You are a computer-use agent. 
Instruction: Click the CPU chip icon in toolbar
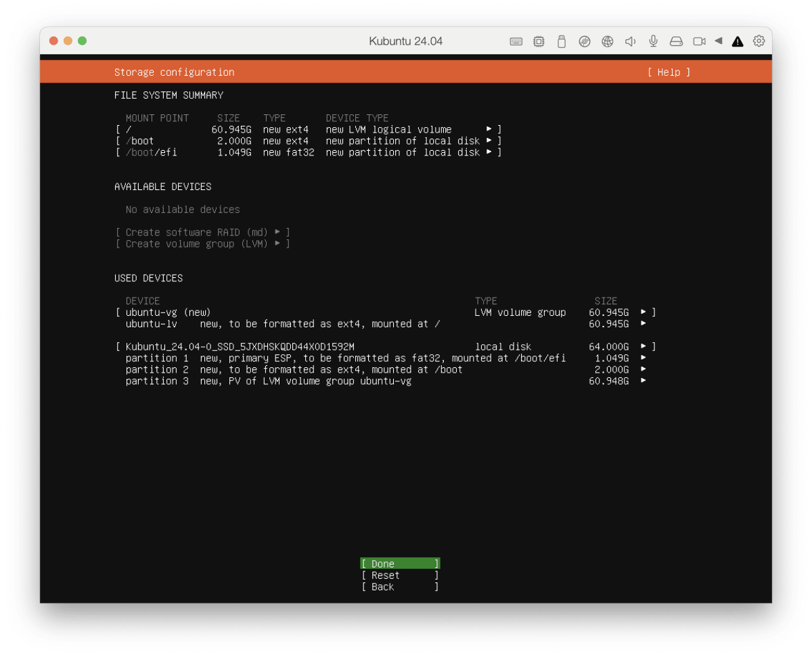[539, 41]
